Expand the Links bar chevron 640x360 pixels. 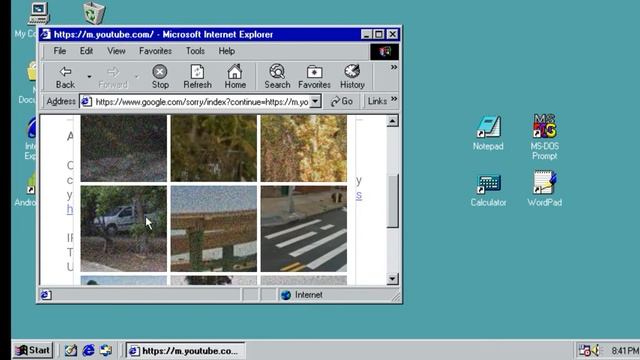[x=393, y=99]
